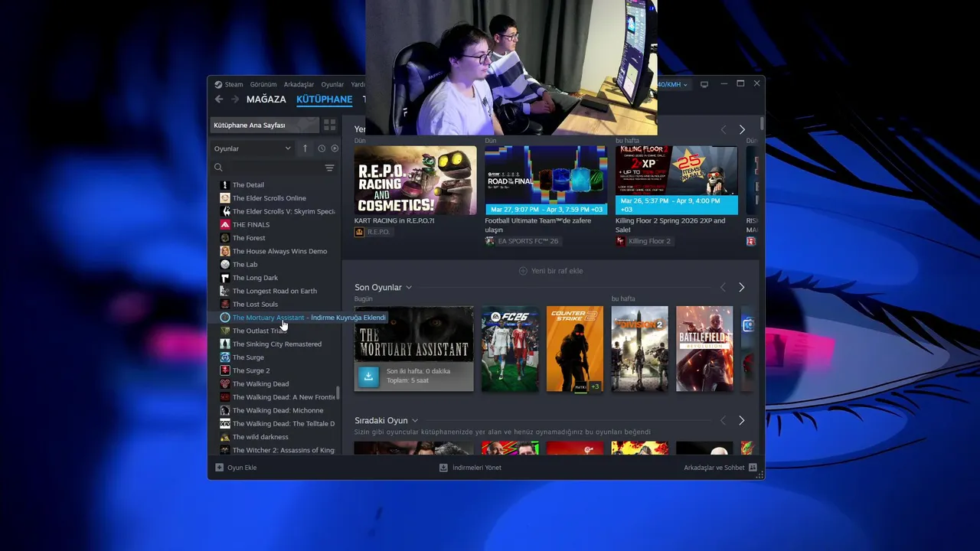This screenshot has width=980, height=551.
Task: Open The Division 2 cover
Action: tap(640, 349)
